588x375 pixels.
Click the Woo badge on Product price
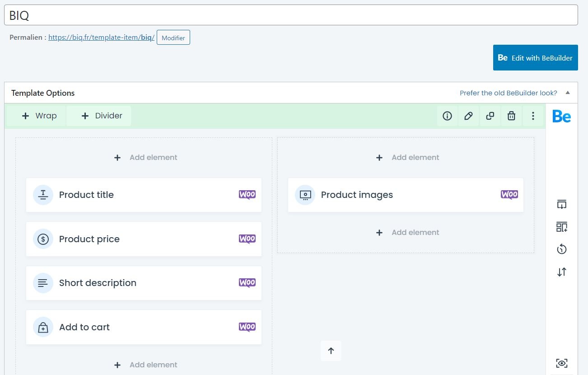coord(247,239)
